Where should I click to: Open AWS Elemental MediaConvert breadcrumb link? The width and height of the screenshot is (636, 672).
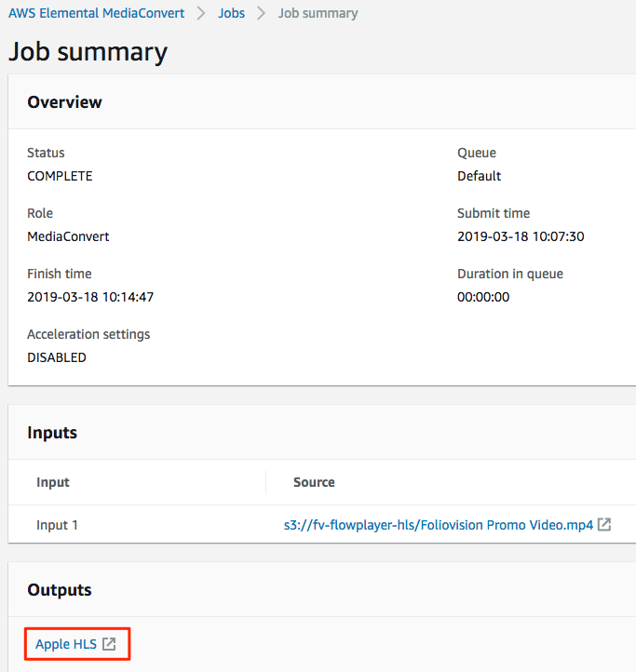97,13
